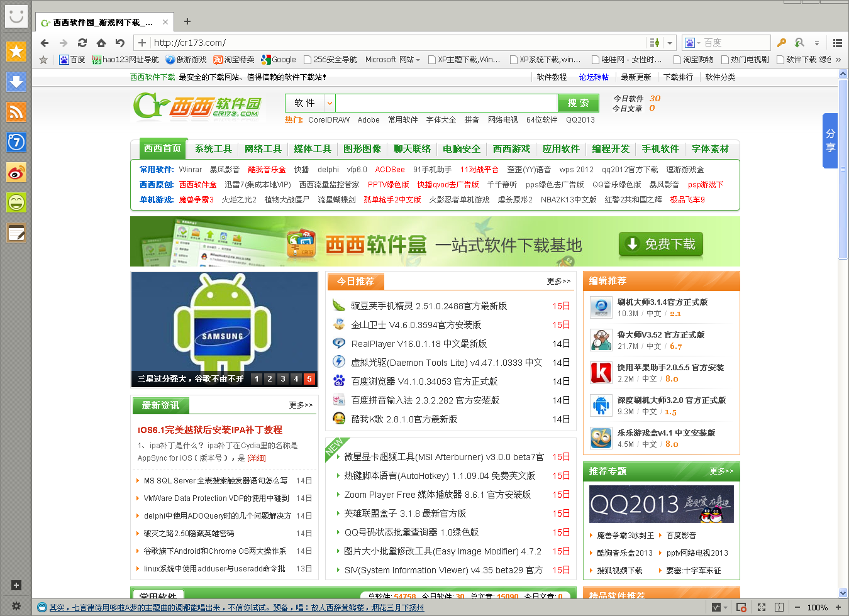The height and width of the screenshot is (616, 849).
Task: Click the green-arrow icon in the address bar
Action: pos(655,43)
